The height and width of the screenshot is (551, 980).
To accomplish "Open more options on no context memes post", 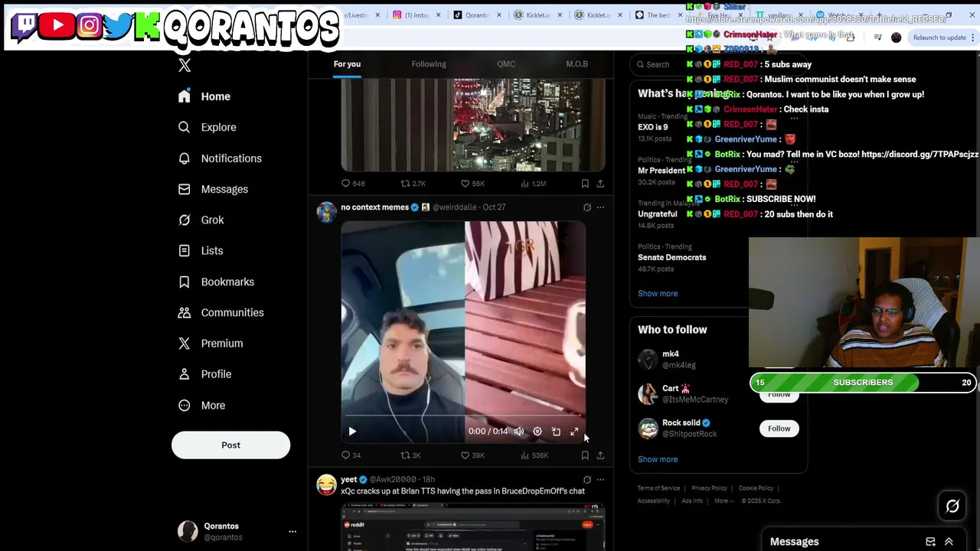I will [x=600, y=207].
